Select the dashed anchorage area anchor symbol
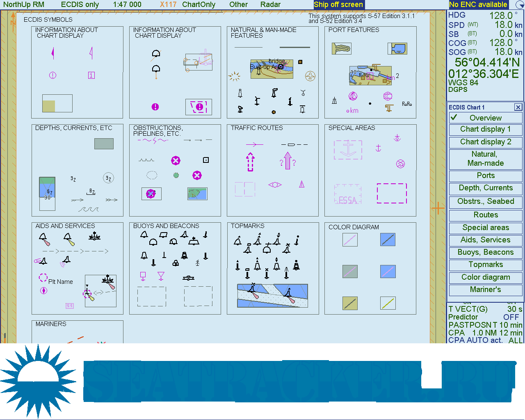Viewport: 525px width, 420px height. tap(348, 150)
